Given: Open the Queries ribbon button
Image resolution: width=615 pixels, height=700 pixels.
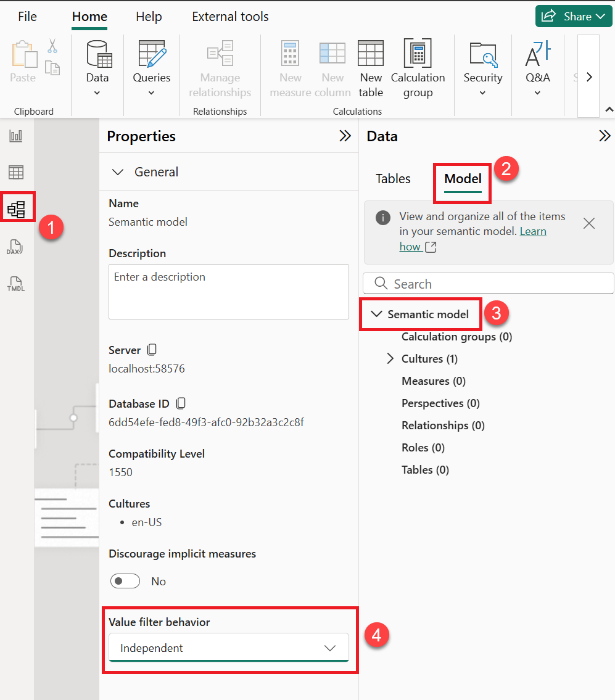Looking at the screenshot, I should pyautogui.click(x=151, y=67).
